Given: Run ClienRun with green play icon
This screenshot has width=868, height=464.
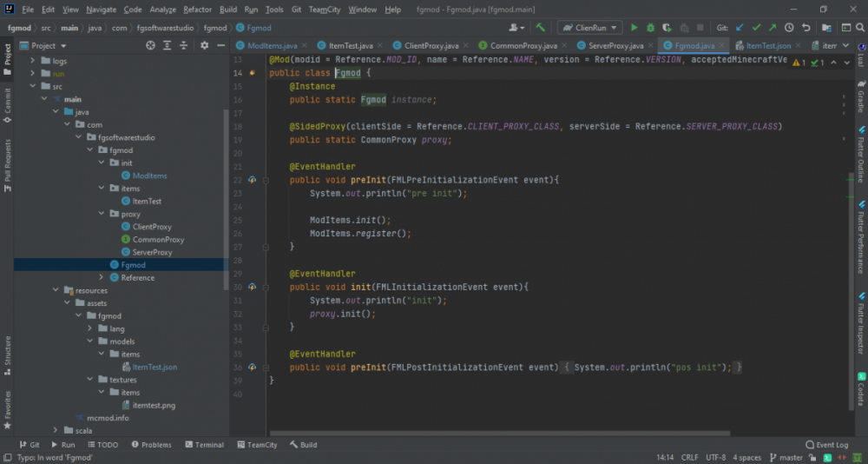Looking at the screenshot, I should pos(635,28).
